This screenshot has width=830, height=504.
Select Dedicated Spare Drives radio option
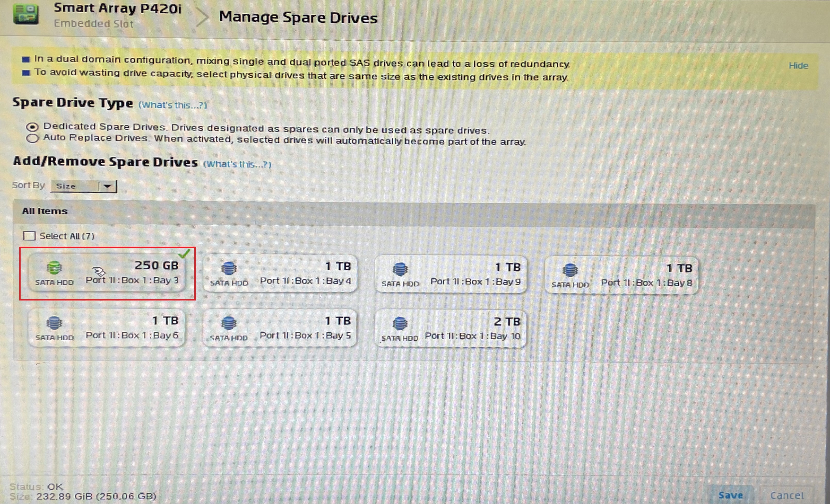(x=32, y=127)
